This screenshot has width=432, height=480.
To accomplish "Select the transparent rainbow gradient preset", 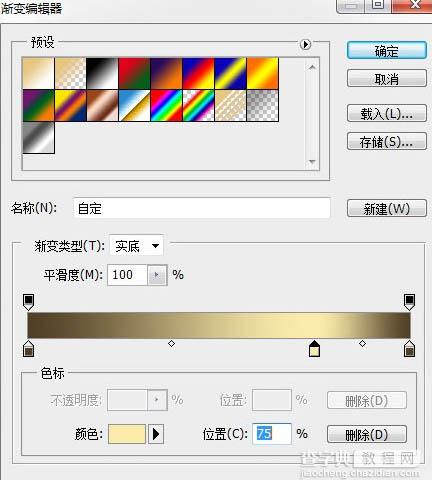I will 198,105.
